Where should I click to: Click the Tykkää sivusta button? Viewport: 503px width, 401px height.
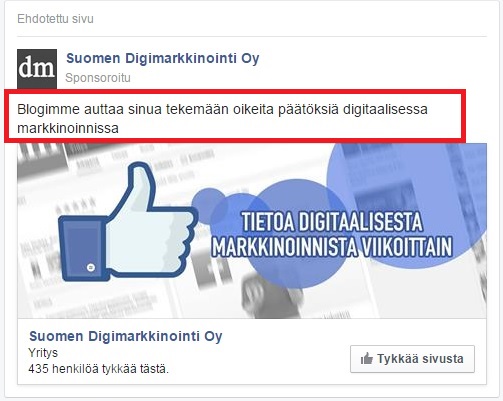click(412, 359)
